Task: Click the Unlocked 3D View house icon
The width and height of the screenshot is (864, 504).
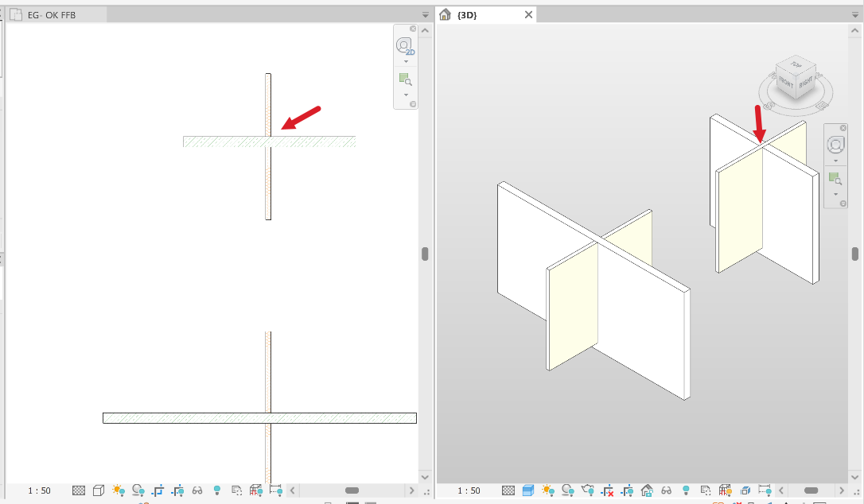Action: click(647, 490)
